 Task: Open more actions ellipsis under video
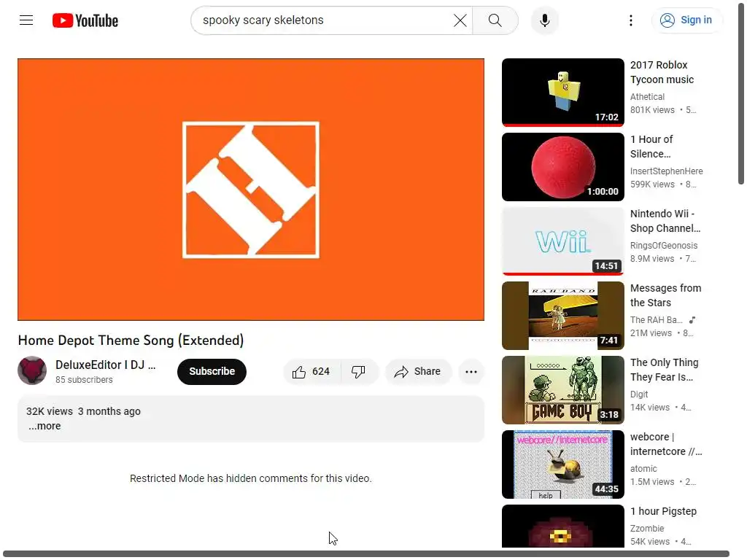pyautogui.click(x=471, y=371)
